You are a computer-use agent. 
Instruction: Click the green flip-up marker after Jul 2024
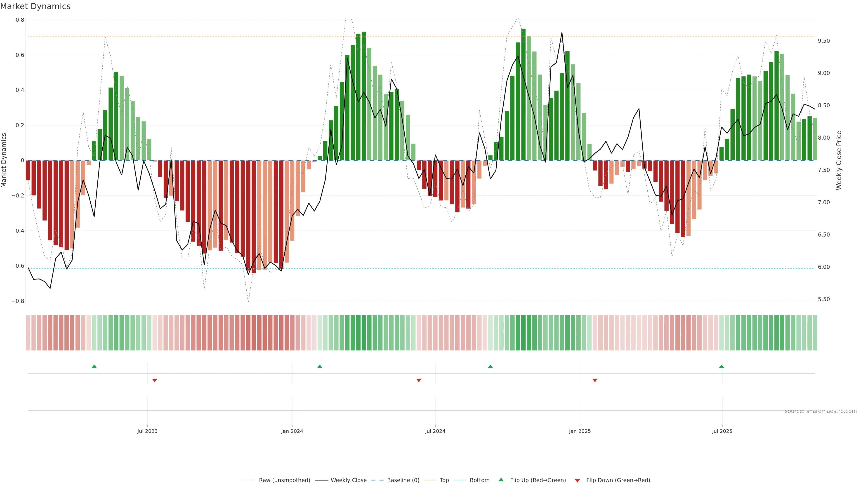click(490, 366)
